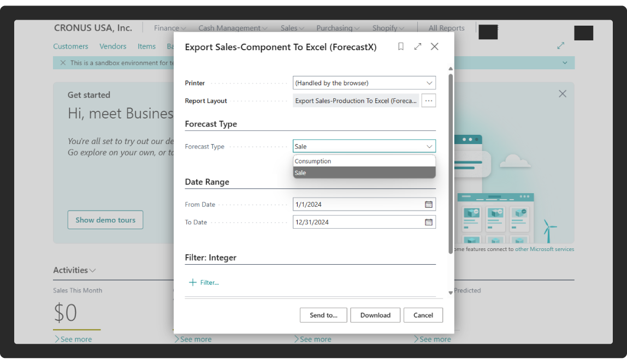This screenshot has height=364, width=627.
Task: Expand the export dialog to full screen
Action: (x=417, y=46)
